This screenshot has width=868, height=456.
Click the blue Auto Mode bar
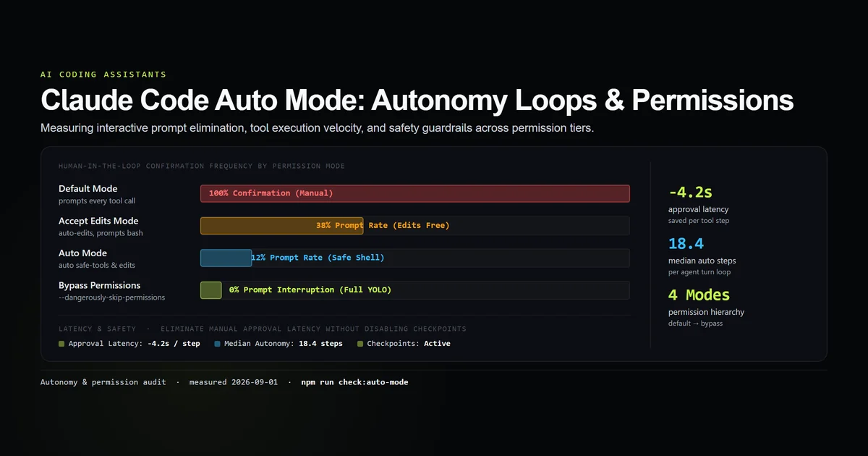coord(226,258)
